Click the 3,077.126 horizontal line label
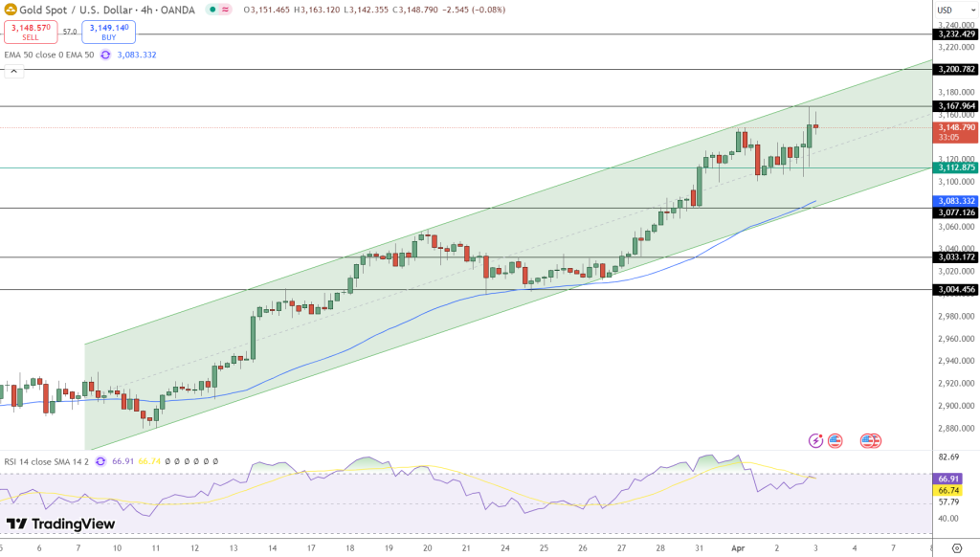This screenshot has height=557, width=980. [x=956, y=212]
